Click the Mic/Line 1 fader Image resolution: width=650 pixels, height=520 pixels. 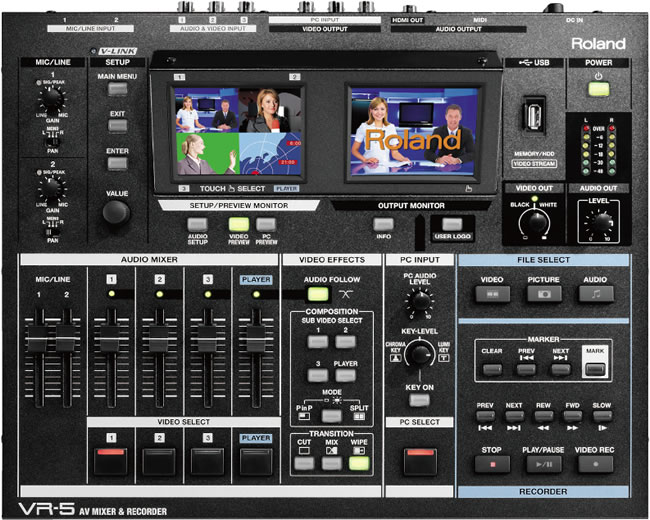coord(39,338)
